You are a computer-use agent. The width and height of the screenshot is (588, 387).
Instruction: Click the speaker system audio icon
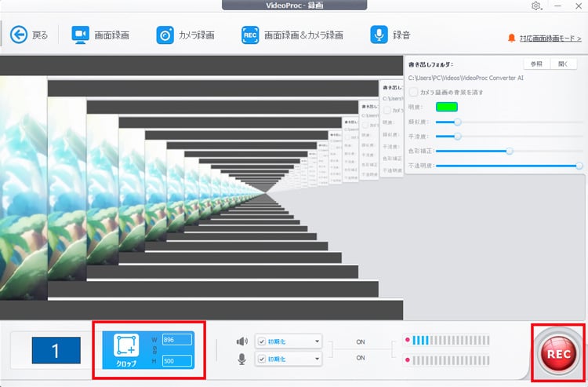[x=241, y=341]
